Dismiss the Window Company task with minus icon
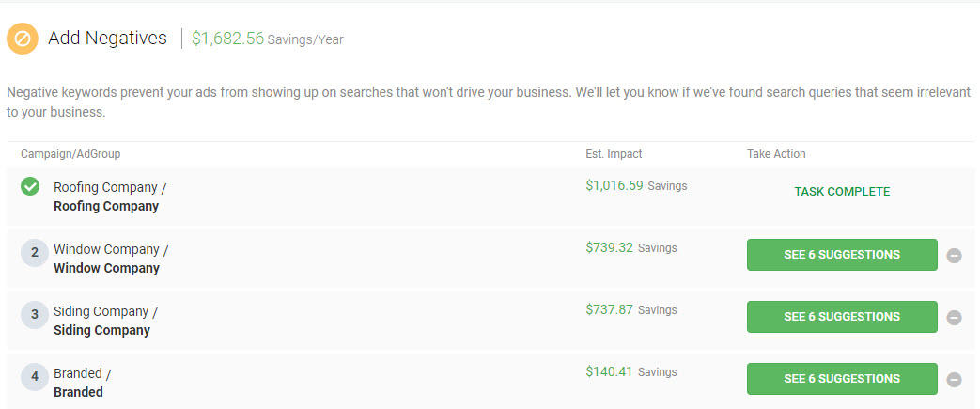Screen dimensions: 980x409 [954, 256]
